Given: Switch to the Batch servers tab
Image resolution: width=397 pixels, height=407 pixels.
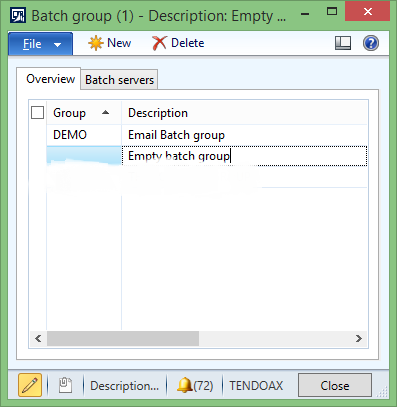Looking at the screenshot, I should point(119,80).
